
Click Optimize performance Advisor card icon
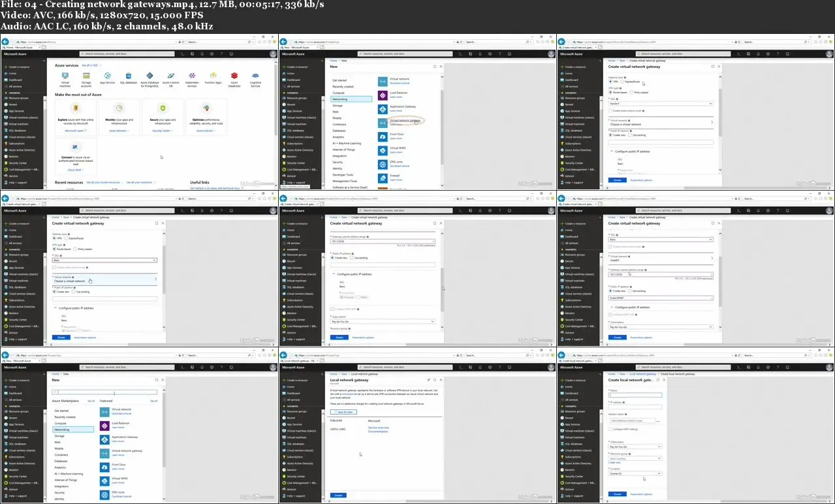206,108
